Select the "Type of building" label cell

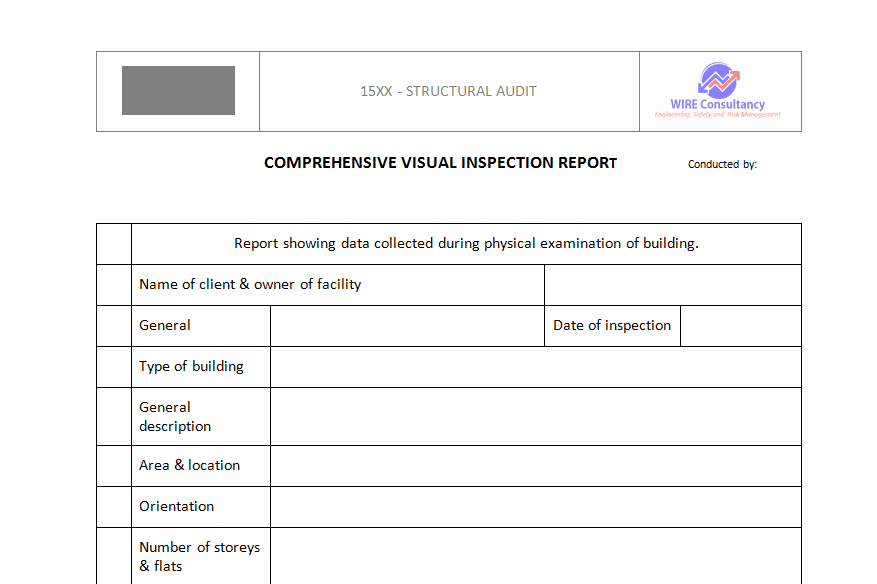coord(200,366)
